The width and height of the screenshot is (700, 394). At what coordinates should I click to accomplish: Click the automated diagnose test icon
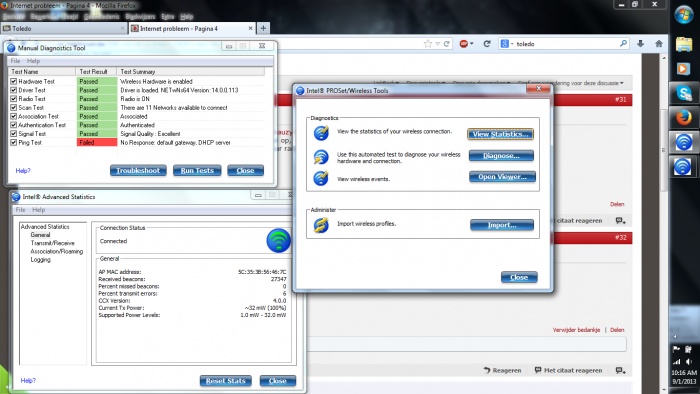click(321, 157)
